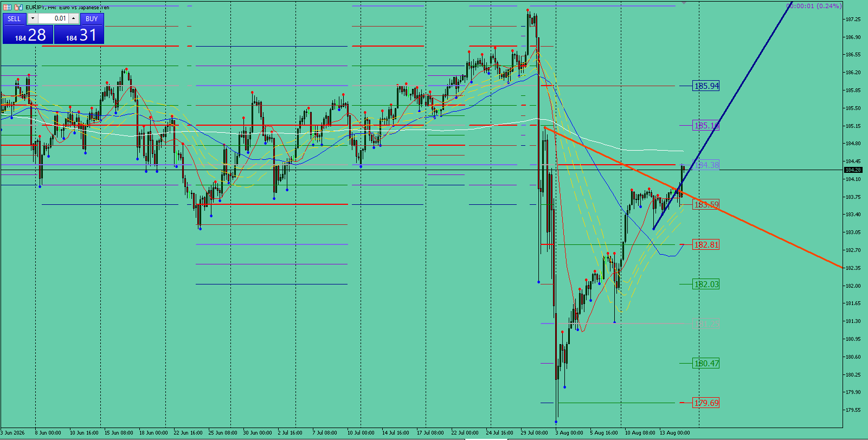This screenshot has width=868, height=440.
Task: Select the 180.47 green level label
Action: 706,363
